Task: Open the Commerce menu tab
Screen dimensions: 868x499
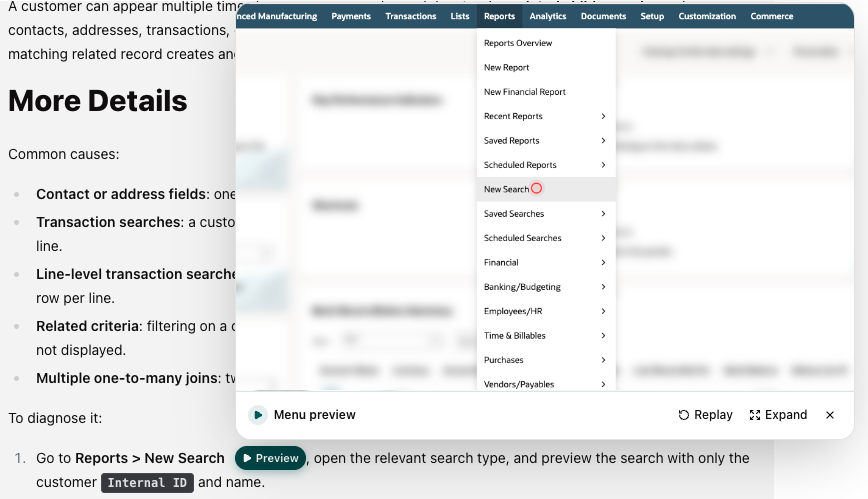Action: (772, 16)
